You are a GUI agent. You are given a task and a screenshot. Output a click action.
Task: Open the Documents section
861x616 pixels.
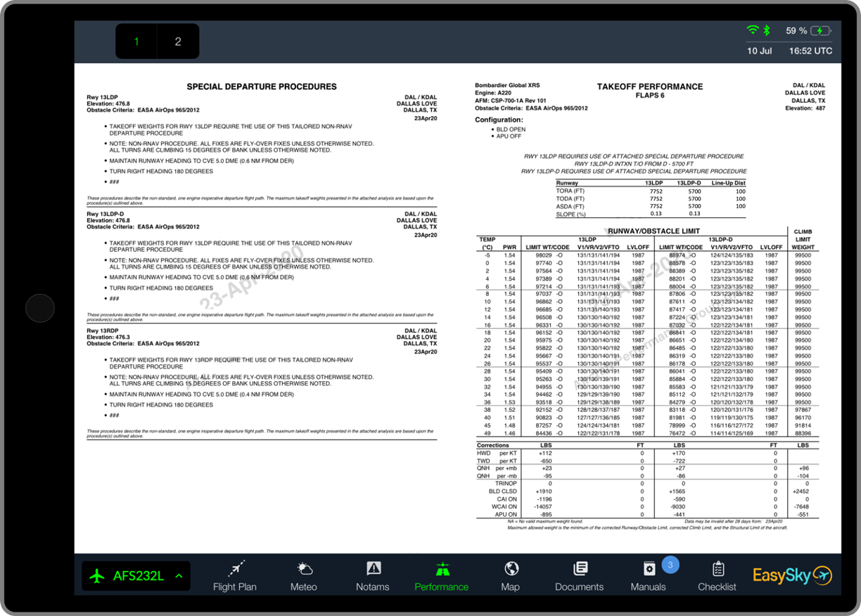(x=580, y=575)
